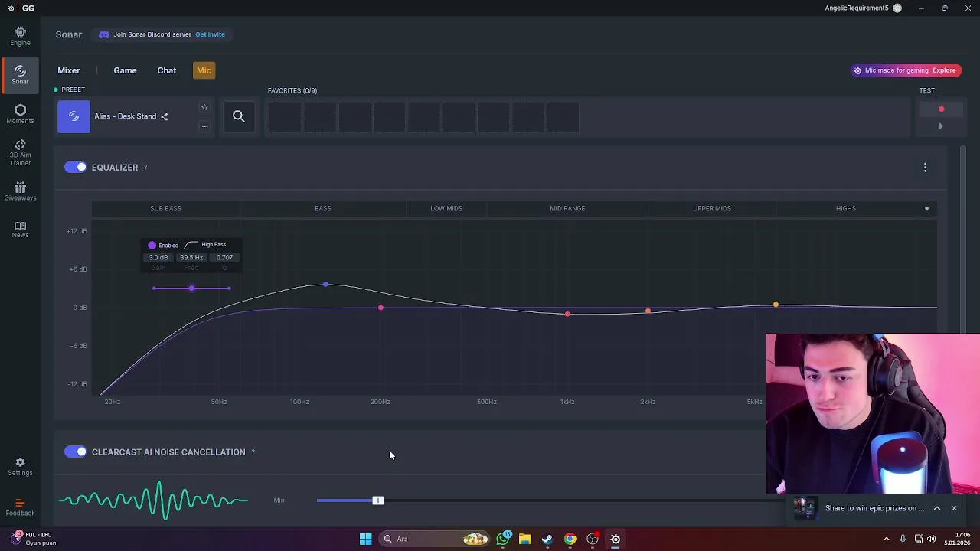
Task: Click the user account avatar icon
Action: pos(897,8)
